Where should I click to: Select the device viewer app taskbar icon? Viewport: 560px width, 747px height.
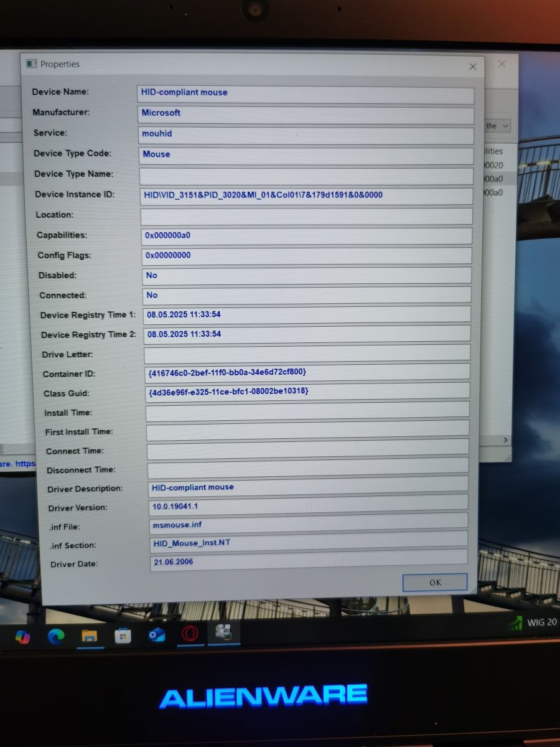click(223, 633)
